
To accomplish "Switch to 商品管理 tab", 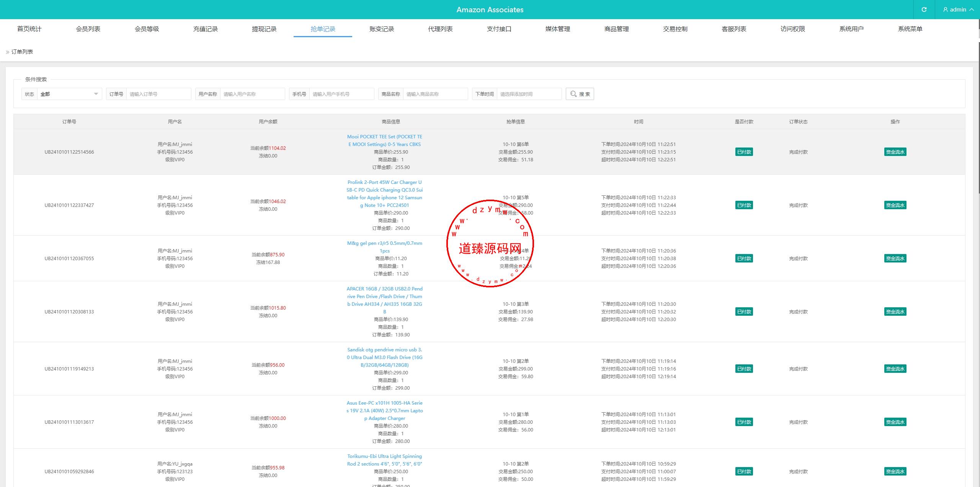I will (x=617, y=29).
